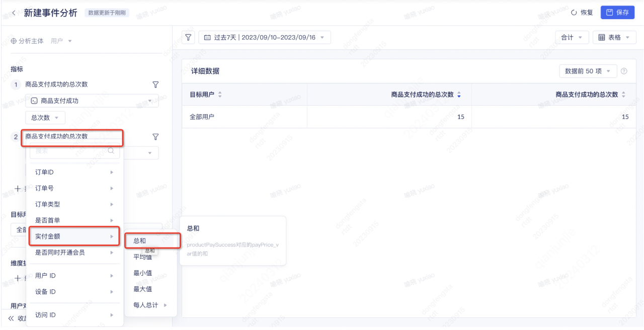Click the 搜索 search field in property list
644x330 pixels.
(74, 150)
